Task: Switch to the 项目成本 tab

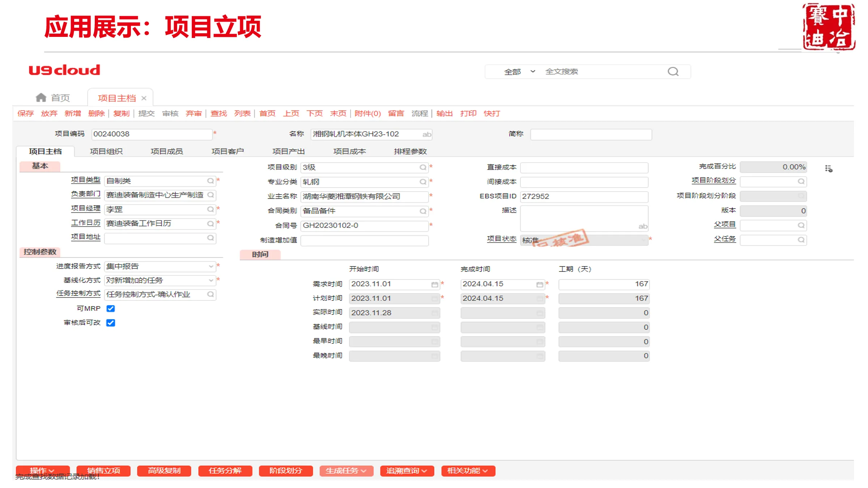Action: tap(349, 151)
